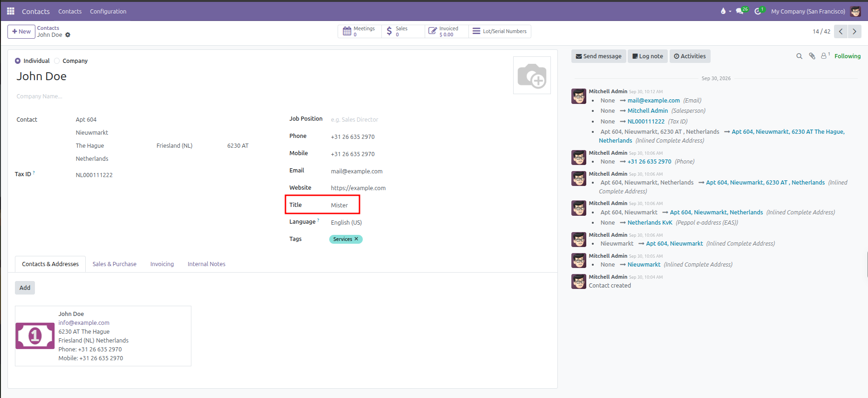Switch to Invoicing tab
The image size is (868, 398).
tap(162, 264)
